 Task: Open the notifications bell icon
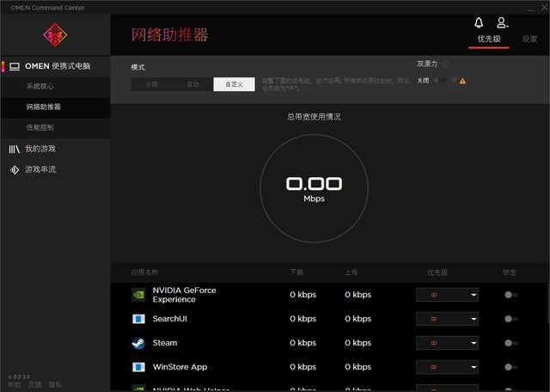click(479, 23)
